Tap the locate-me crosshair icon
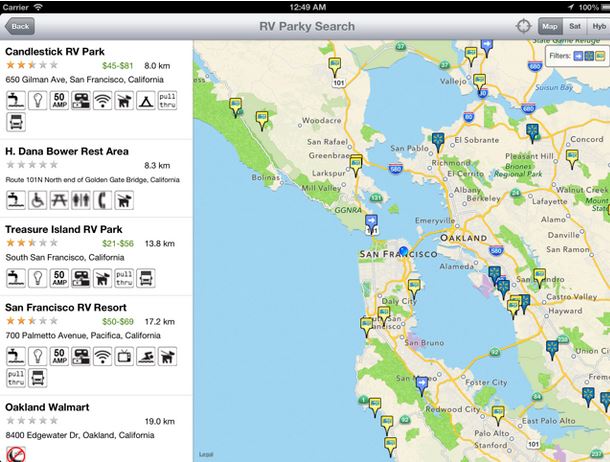This screenshot has height=462, width=610. pyautogui.click(x=523, y=26)
